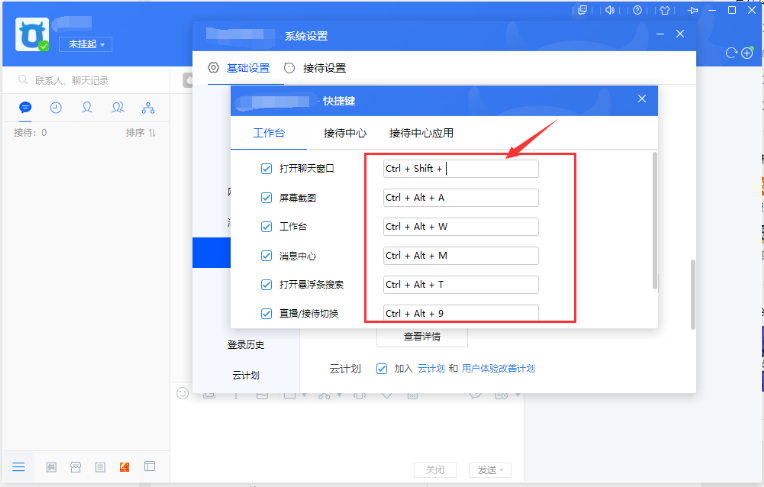This screenshot has height=487, width=764.
Task: Open the recent contacts clock icon
Action: pos(56,107)
